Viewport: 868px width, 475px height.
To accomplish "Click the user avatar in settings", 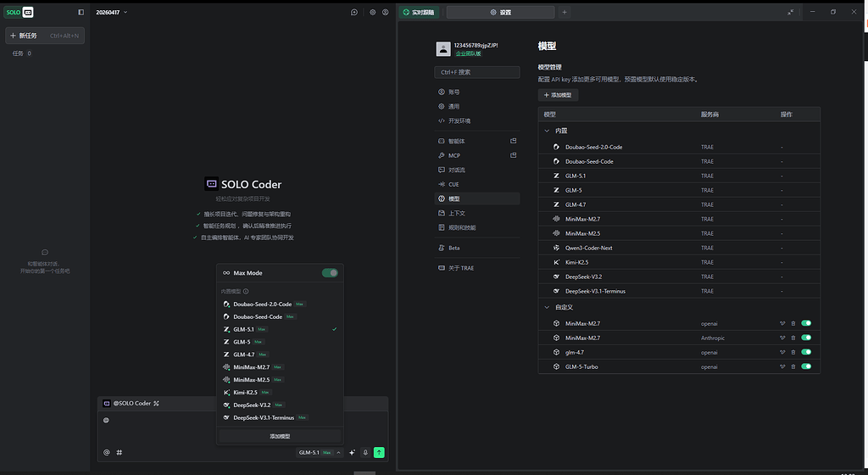I will tap(443, 48).
